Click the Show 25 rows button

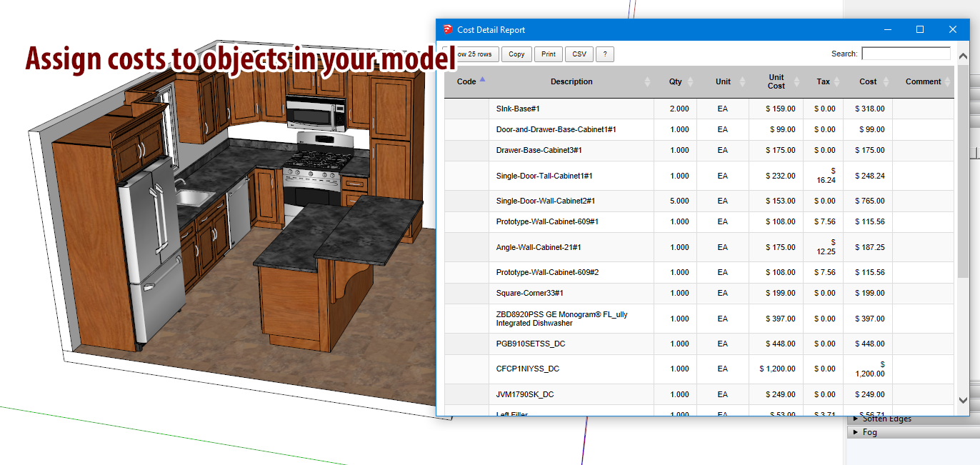(x=473, y=54)
